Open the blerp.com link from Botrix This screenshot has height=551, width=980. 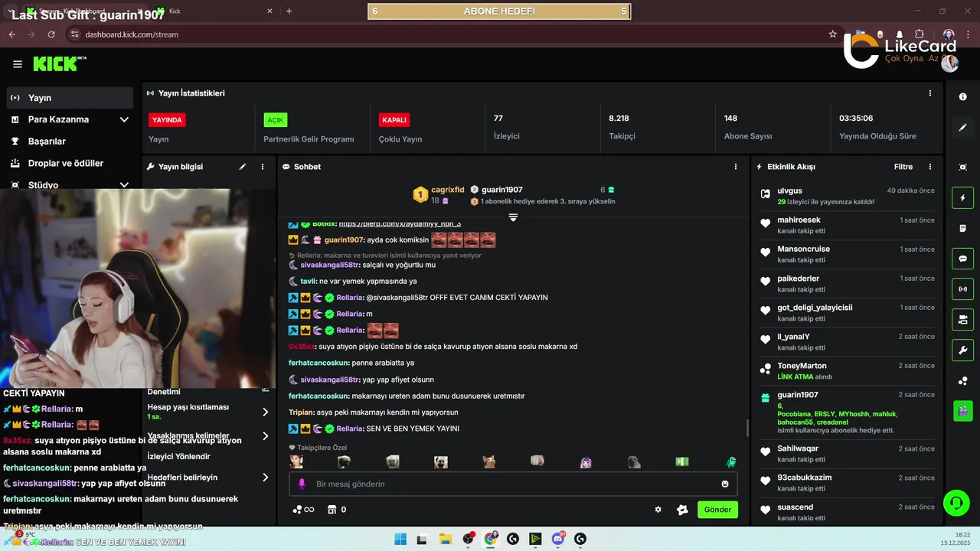tap(400, 223)
